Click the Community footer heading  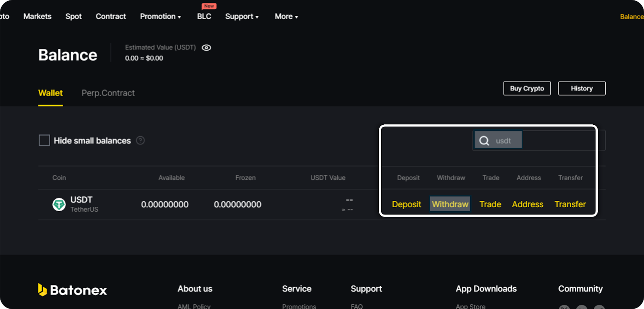(x=580, y=288)
